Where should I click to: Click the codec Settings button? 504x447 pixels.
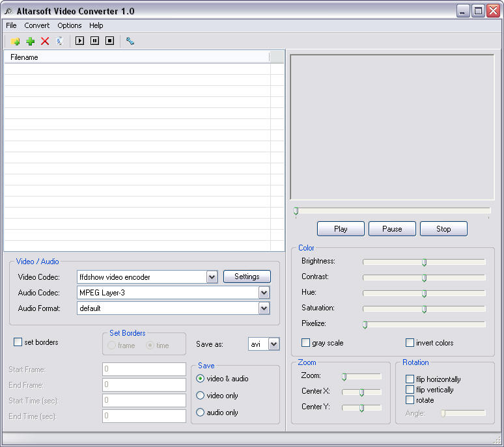point(247,277)
